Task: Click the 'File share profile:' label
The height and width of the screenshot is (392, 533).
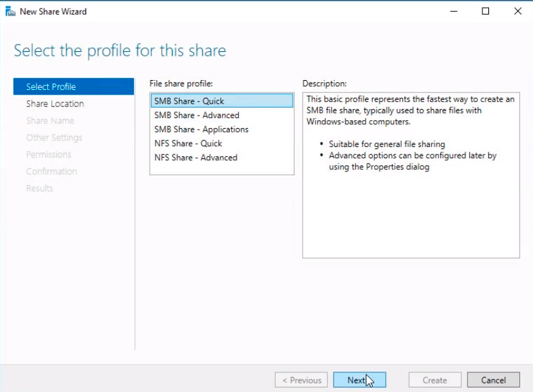Action: point(181,83)
